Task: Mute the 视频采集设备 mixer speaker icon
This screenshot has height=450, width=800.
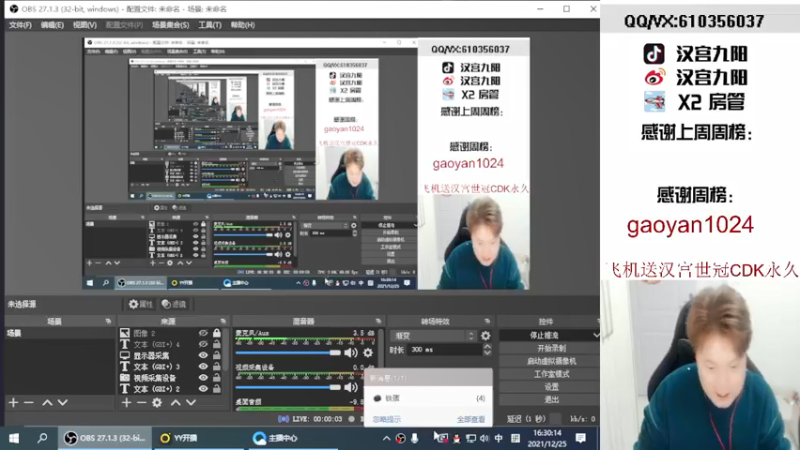Action: (351, 387)
